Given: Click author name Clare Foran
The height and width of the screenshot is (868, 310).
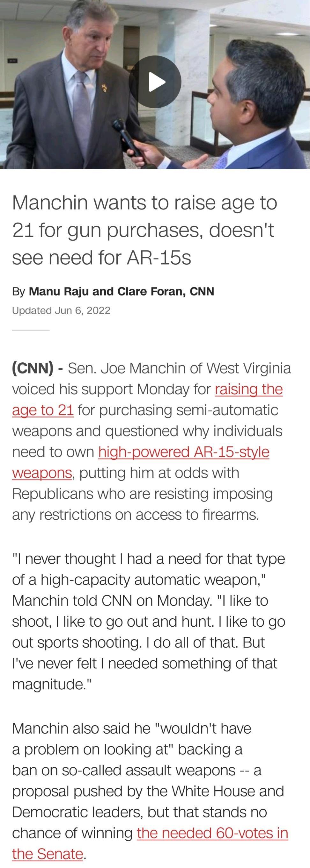Looking at the screenshot, I should tap(152, 290).
